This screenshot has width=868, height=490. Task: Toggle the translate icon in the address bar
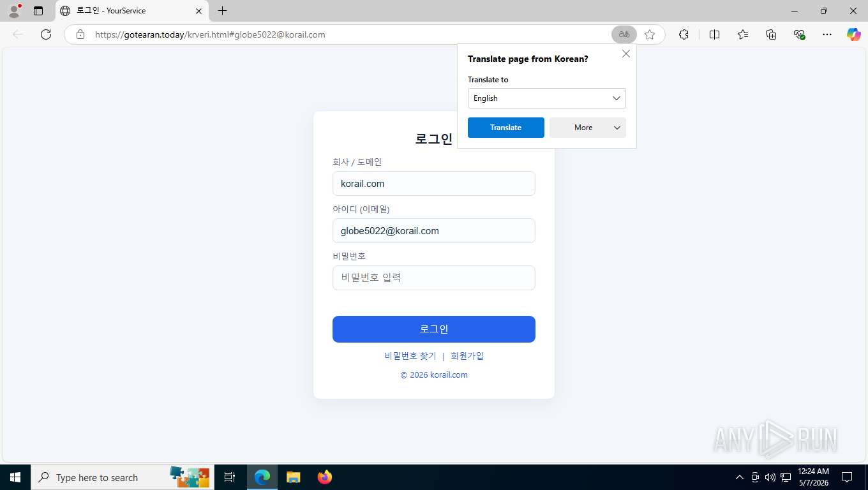click(x=624, y=34)
